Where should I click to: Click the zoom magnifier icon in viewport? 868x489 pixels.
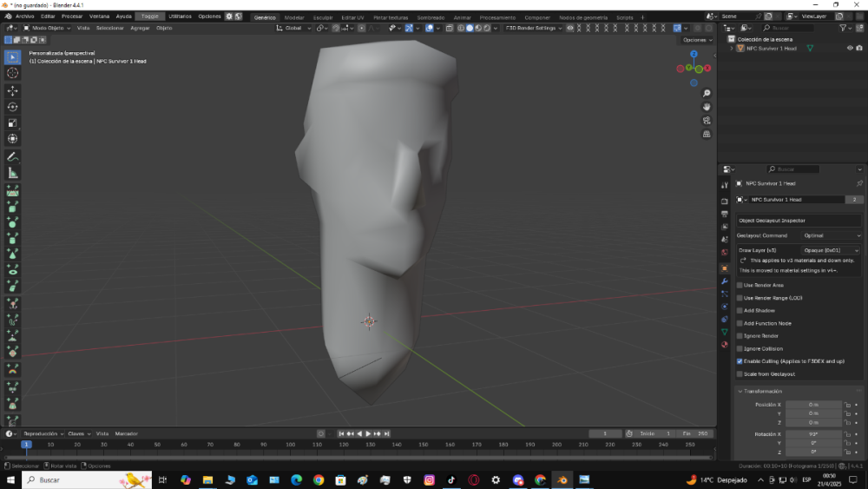pos(707,93)
